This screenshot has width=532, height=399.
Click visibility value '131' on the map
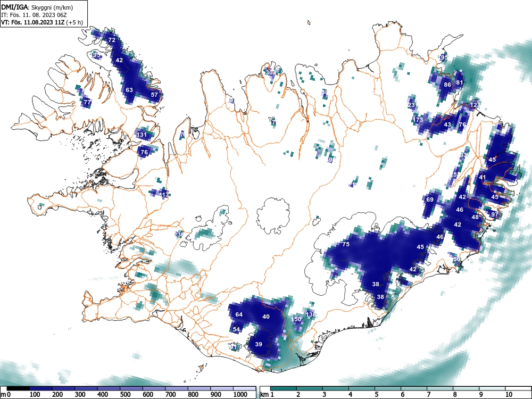pos(142,135)
